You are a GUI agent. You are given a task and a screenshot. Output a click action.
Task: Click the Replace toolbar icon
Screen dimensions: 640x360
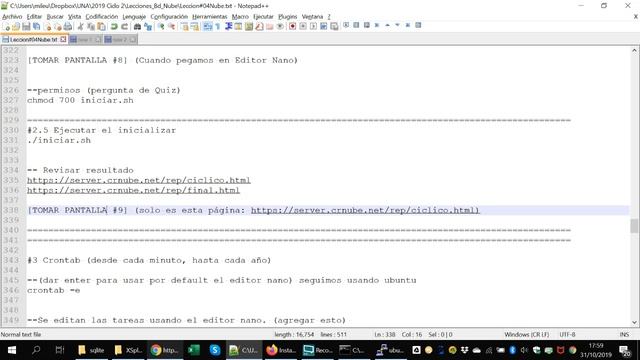148,27
